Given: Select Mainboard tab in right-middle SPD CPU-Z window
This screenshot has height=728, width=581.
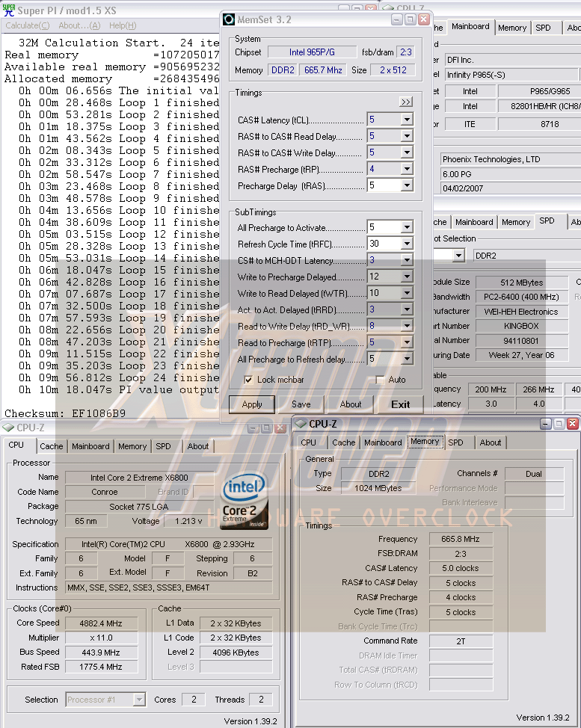Looking at the screenshot, I should tap(474, 223).
